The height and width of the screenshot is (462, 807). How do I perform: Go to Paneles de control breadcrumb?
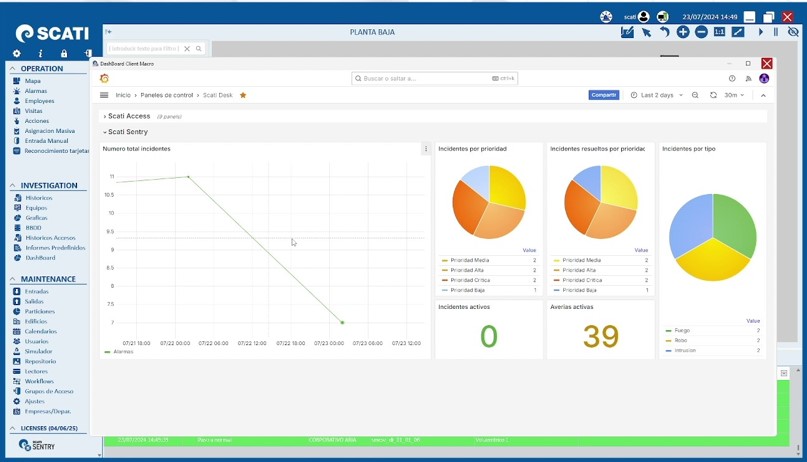[167, 95]
